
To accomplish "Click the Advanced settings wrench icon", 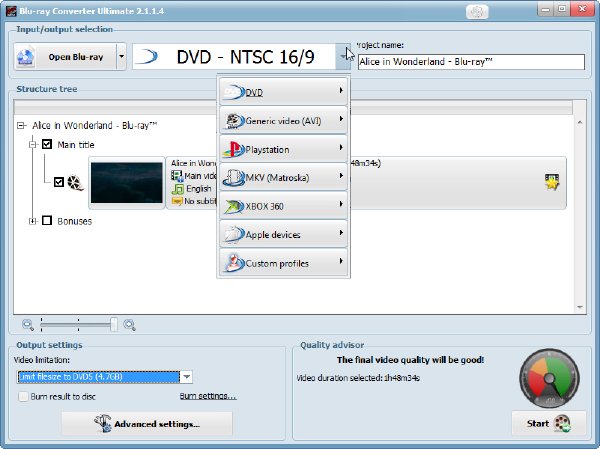I will 103,423.
